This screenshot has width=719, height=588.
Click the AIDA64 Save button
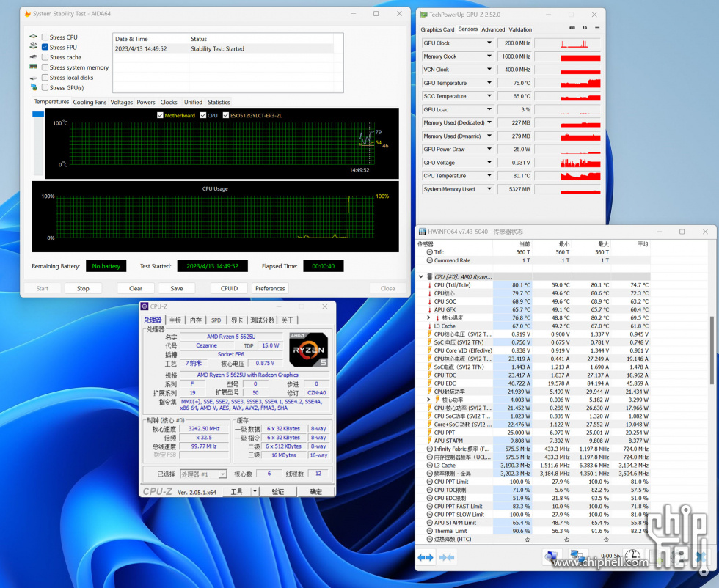(x=177, y=288)
